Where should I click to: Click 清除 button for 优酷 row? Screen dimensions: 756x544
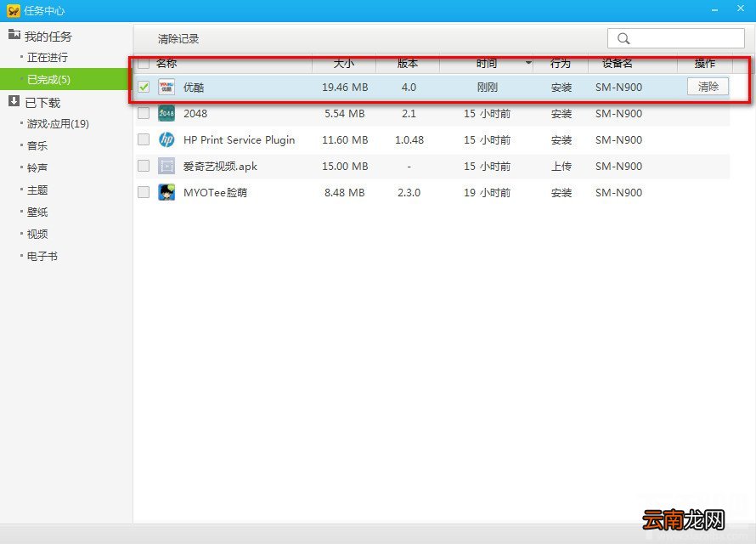tap(708, 87)
